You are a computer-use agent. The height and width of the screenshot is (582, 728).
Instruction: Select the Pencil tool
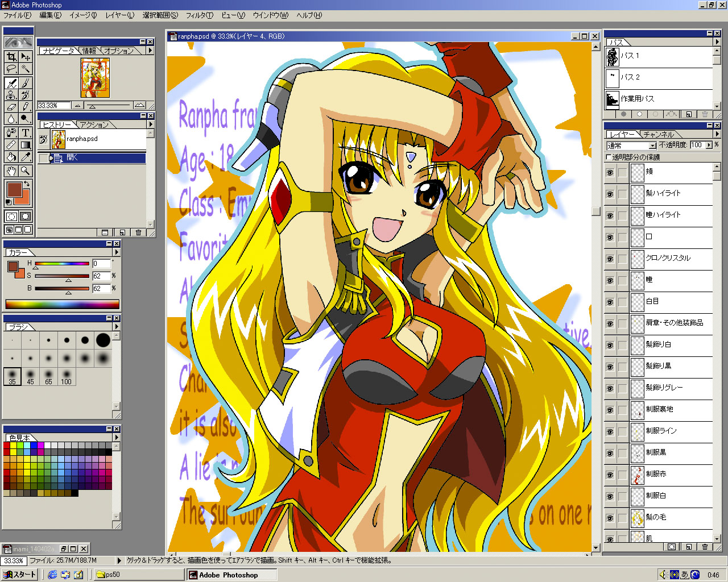point(26,106)
